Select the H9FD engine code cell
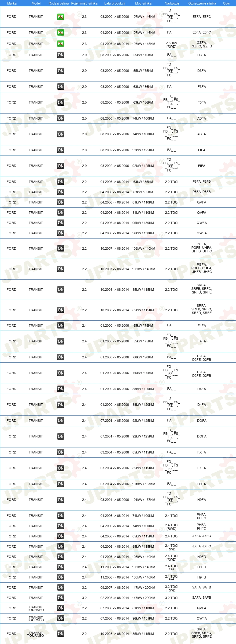The width and height of the screenshot is (236, 644). 202,557
